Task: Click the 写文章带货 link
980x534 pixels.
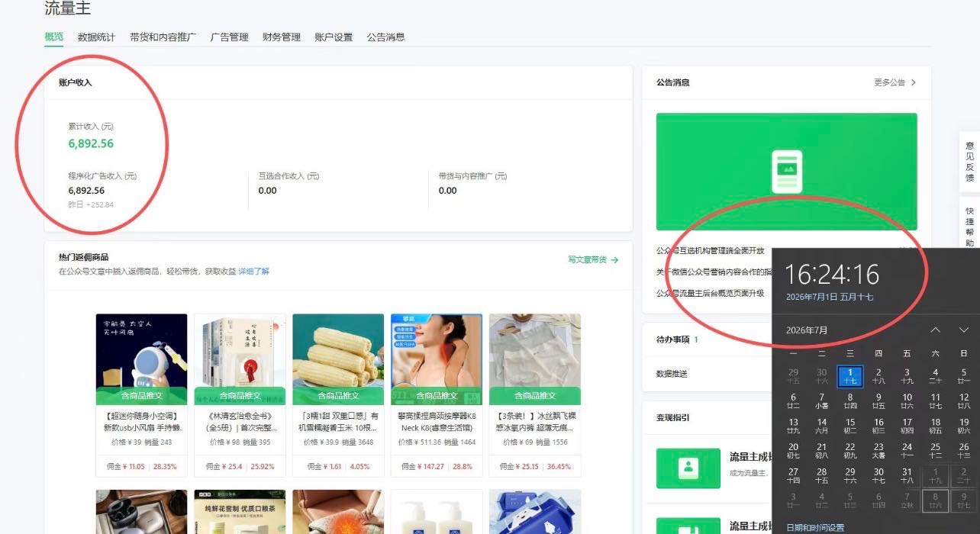Action: click(587, 259)
